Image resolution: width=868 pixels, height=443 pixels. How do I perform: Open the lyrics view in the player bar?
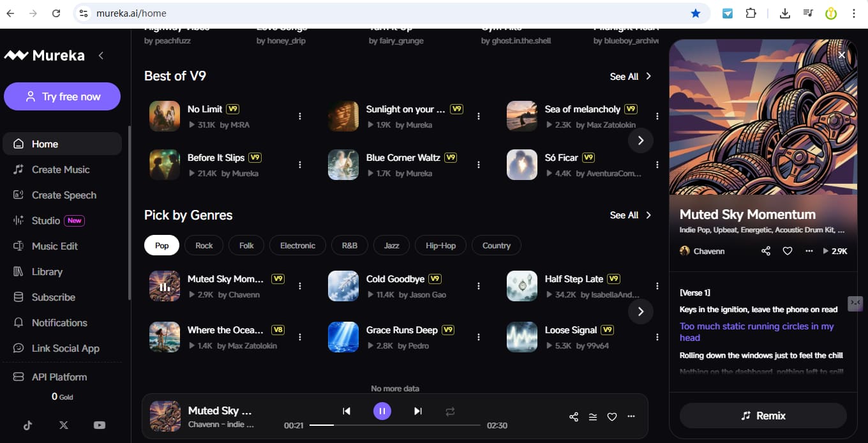point(592,416)
